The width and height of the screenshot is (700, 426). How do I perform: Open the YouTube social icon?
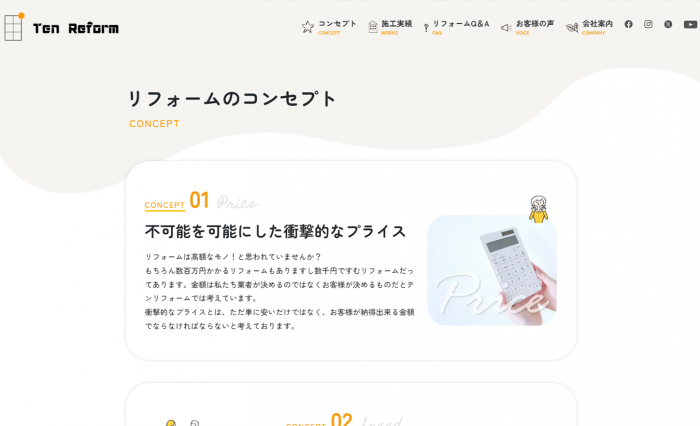pyautogui.click(x=691, y=24)
